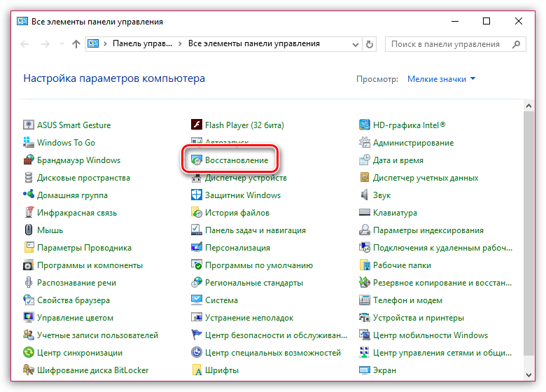Click the Клавиатура keyboard icon
Image resolution: width=546 pixels, height=392 pixels.
(x=365, y=213)
